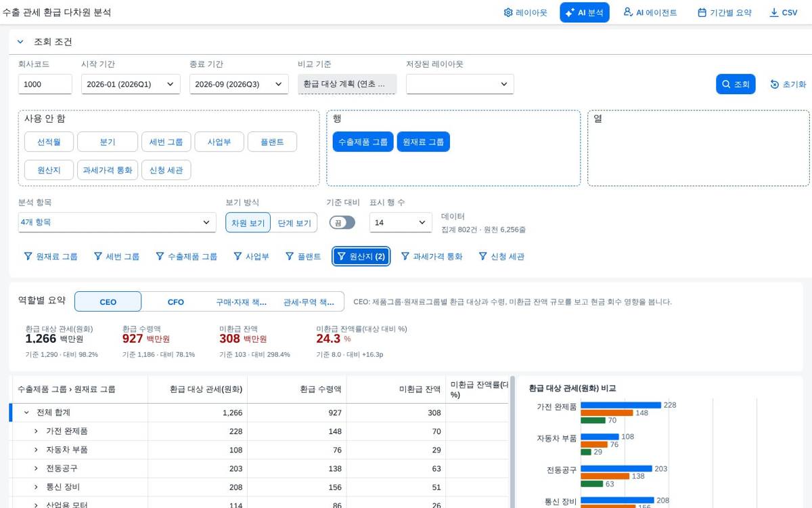
Task: Open the 과세가격 통화 filter
Action: (x=432, y=257)
